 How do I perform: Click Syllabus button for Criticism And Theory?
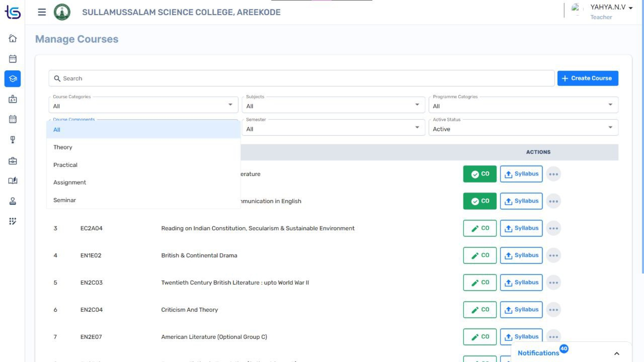pos(521,310)
